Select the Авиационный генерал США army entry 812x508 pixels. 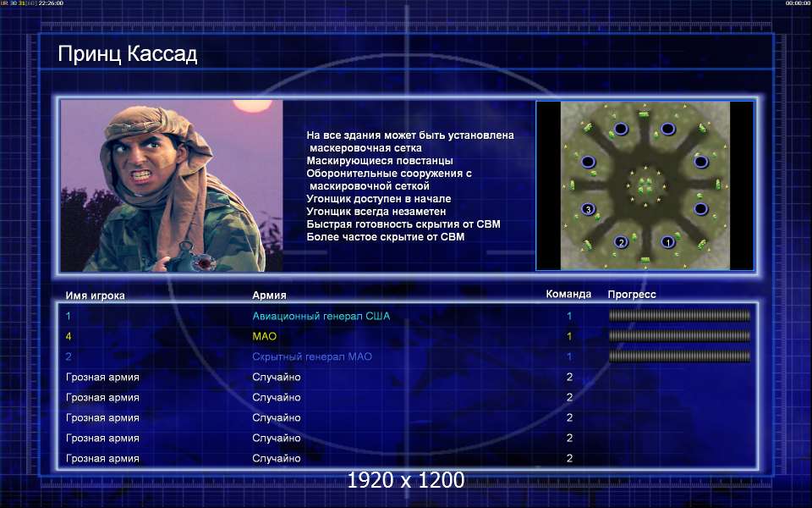(x=321, y=316)
